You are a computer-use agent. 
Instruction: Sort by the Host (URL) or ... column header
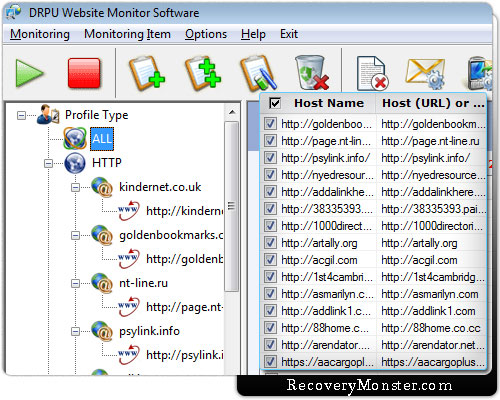pos(433,103)
